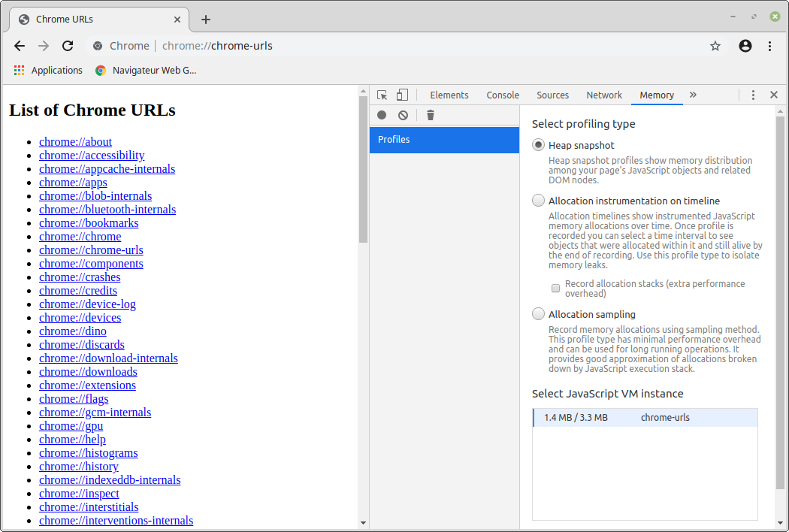Screen dimensions: 789x532
Task: Open the chrome://flags link
Action: [74, 399]
